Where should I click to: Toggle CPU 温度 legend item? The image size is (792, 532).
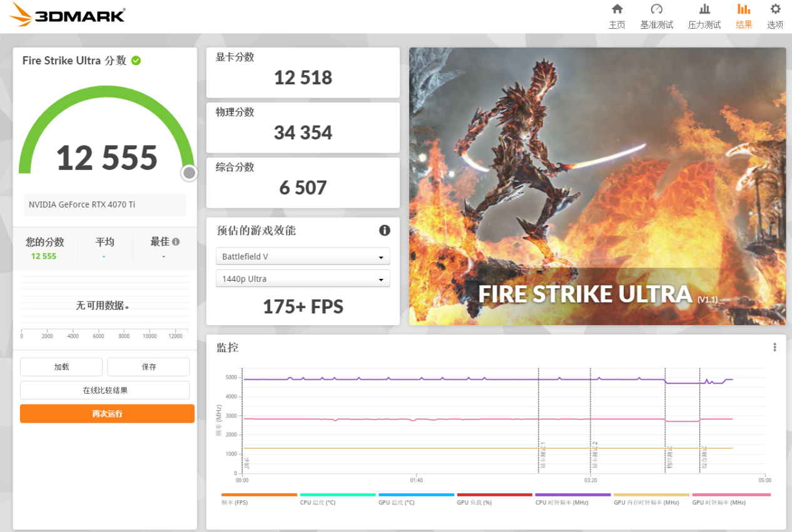point(338,499)
